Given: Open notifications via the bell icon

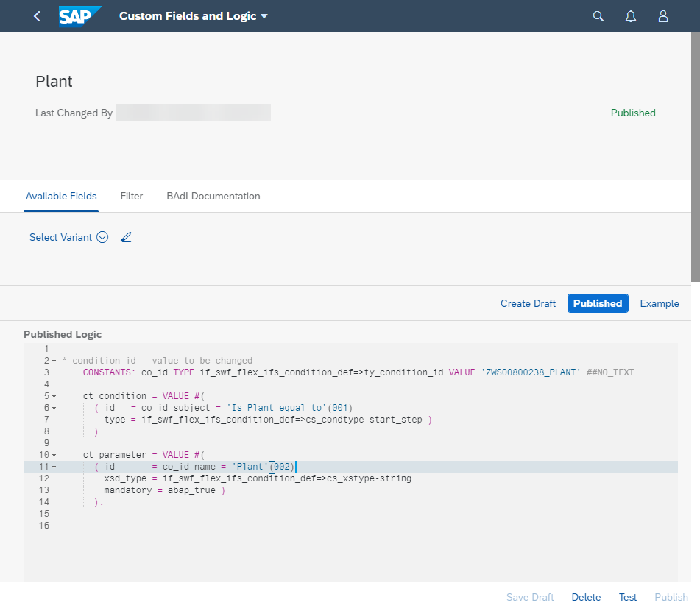Looking at the screenshot, I should point(630,15).
